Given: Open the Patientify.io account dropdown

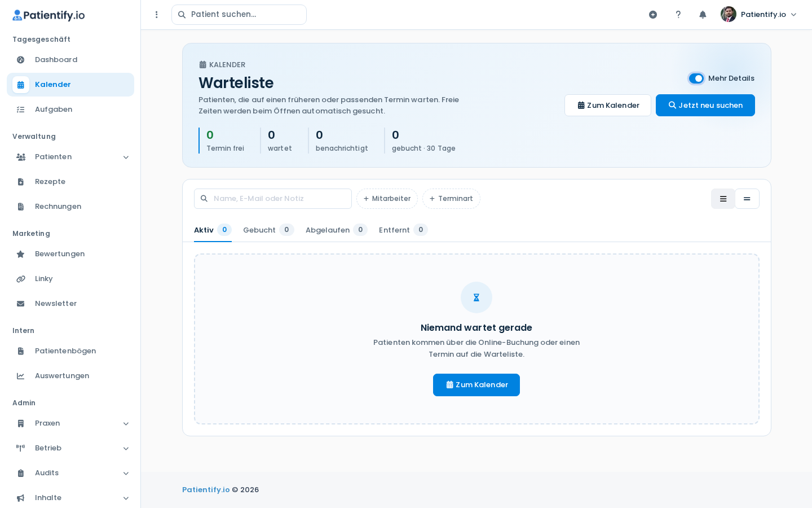Looking at the screenshot, I should [x=759, y=15].
